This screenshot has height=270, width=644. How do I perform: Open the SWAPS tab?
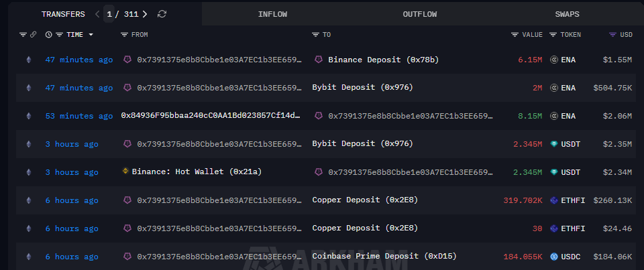(x=568, y=13)
